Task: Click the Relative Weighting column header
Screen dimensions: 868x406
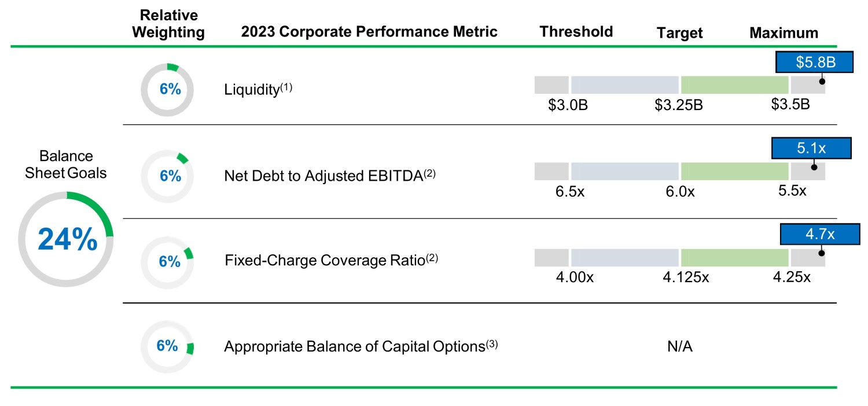Action: [x=168, y=24]
